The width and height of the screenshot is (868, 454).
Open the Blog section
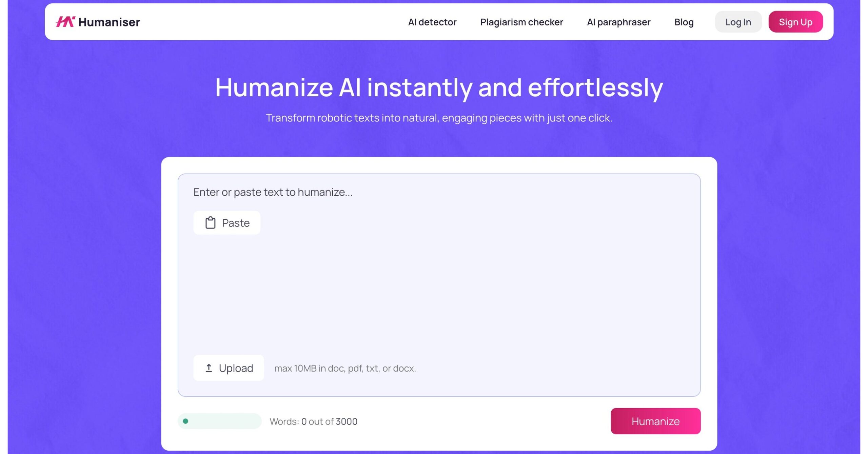(684, 22)
